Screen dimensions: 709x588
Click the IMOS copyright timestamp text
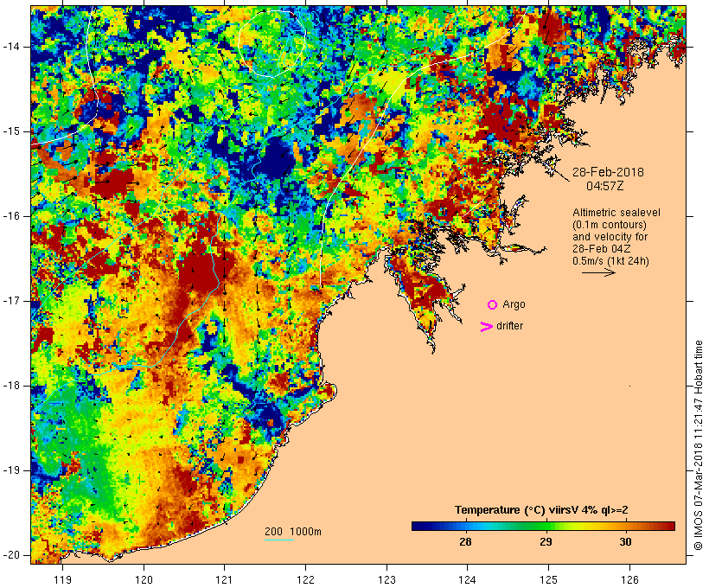tap(698, 445)
